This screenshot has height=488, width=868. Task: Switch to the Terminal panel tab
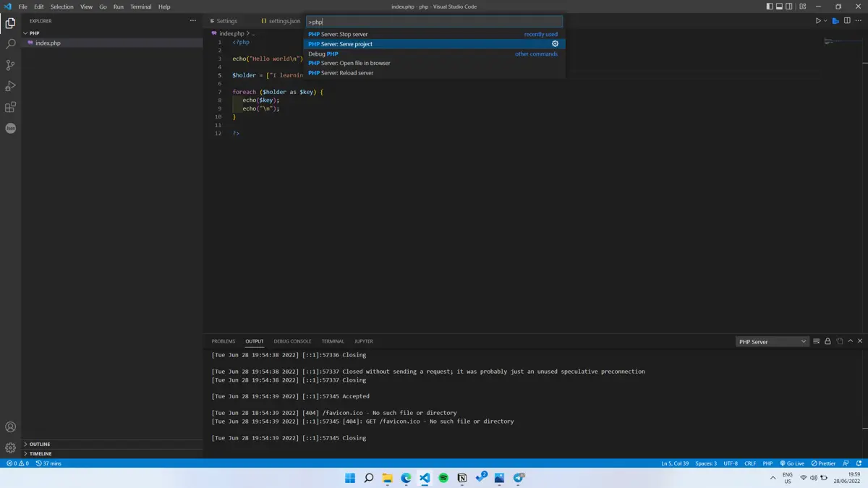[333, 341]
